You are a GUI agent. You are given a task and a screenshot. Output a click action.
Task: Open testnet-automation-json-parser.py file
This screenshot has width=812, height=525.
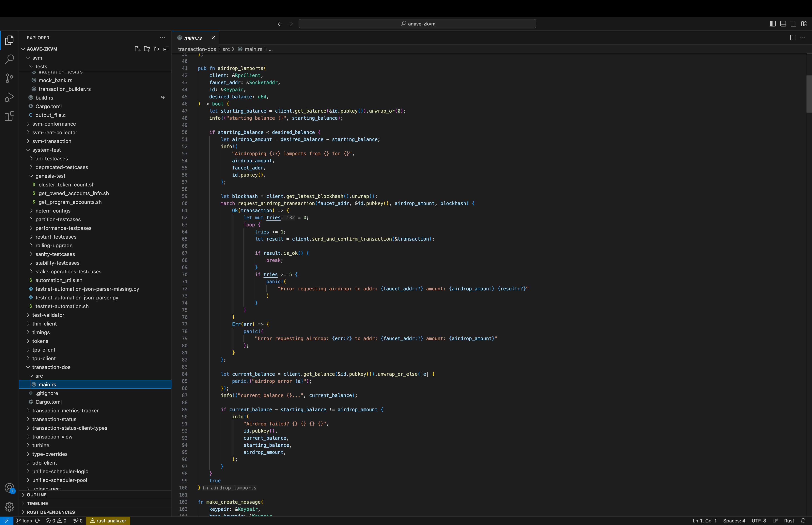(x=95, y=298)
